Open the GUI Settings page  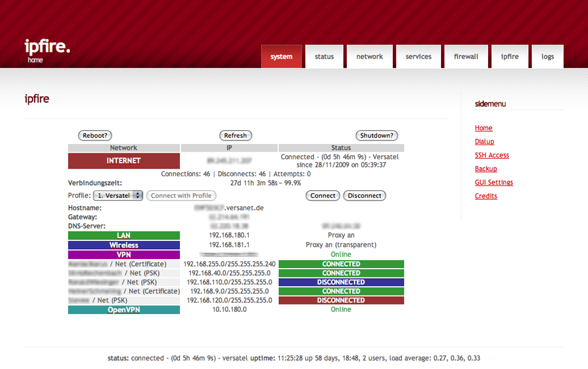[x=494, y=182]
